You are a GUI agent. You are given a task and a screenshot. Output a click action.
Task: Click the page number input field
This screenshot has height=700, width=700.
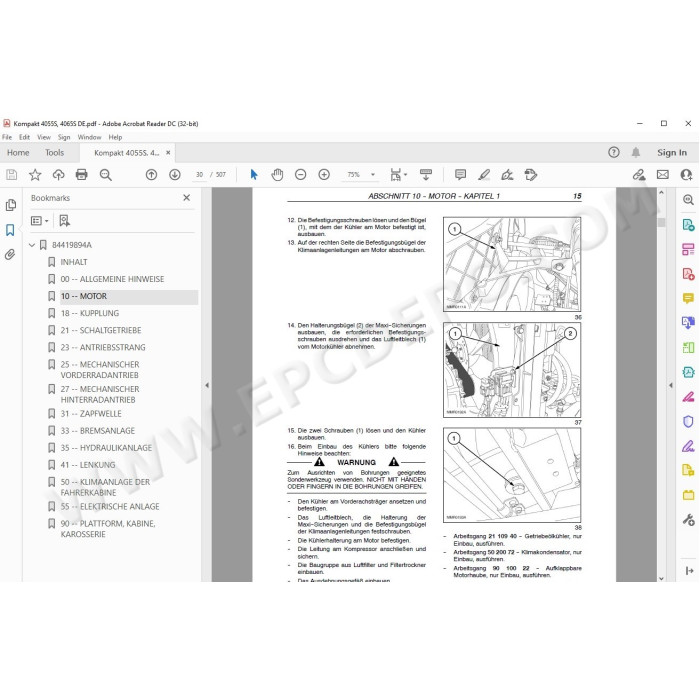pyautogui.click(x=200, y=175)
